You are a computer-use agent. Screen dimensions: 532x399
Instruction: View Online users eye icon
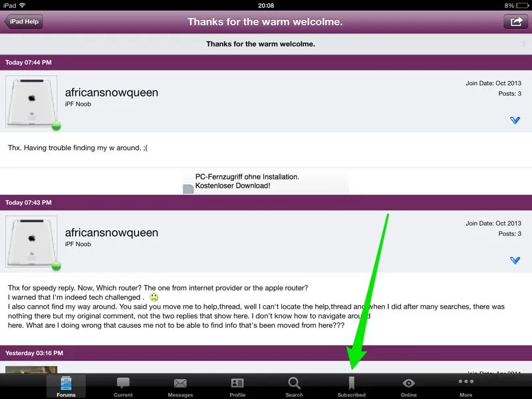(x=408, y=386)
